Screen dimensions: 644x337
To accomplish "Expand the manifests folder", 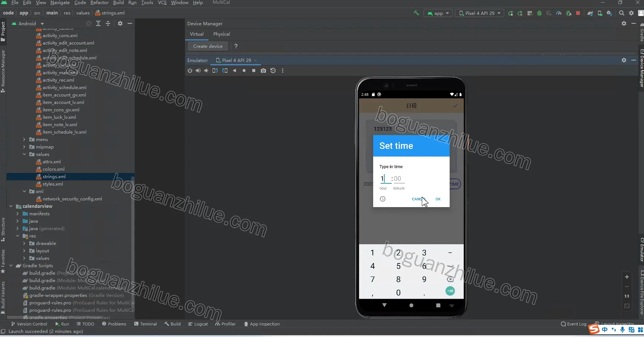I will (18, 214).
